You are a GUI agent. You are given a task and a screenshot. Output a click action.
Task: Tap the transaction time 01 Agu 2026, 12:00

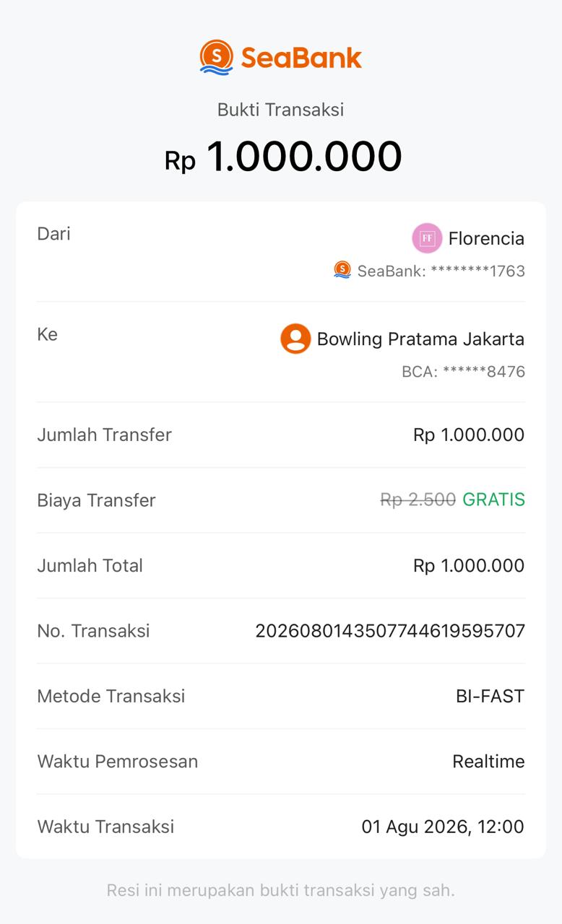[443, 827]
